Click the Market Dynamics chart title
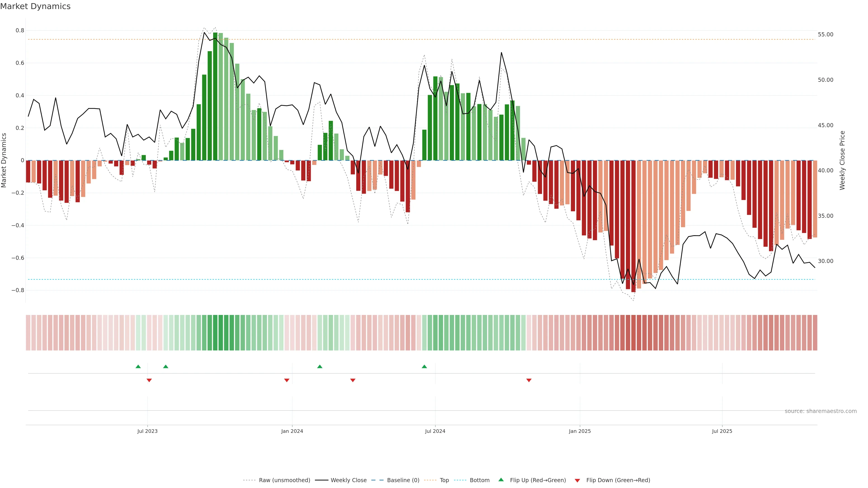This screenshot has width=868, height=488. pyautogui.click(x=35, y=6)
